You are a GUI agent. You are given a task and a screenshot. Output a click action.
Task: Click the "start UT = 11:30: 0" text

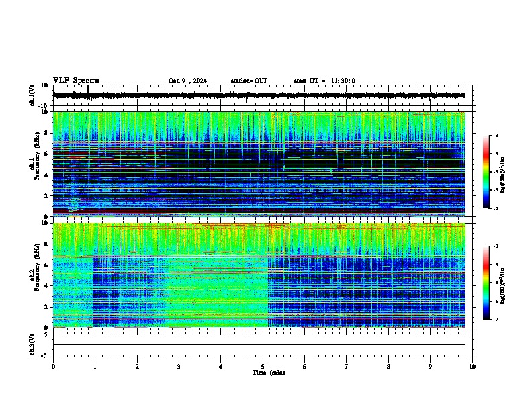[324, 81]
